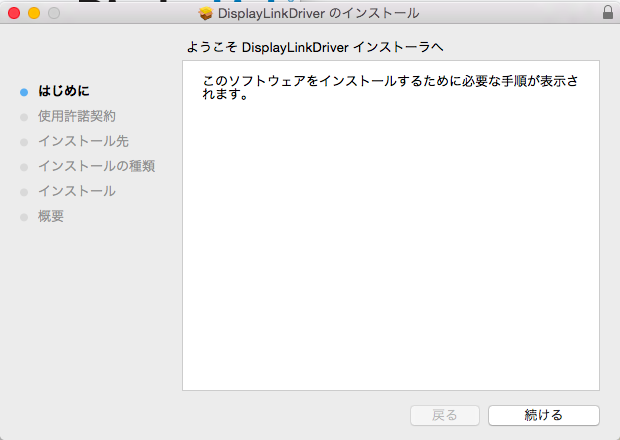Click the 続ける (Continue) button
Image resolution: width=620 pixels, height=440 pixels.
(544, 415)
